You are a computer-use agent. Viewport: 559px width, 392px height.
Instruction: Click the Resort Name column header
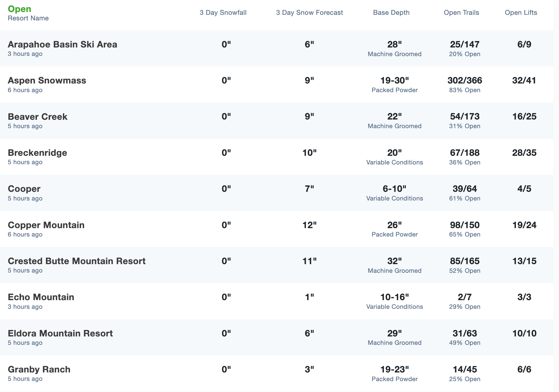(28, 18)
